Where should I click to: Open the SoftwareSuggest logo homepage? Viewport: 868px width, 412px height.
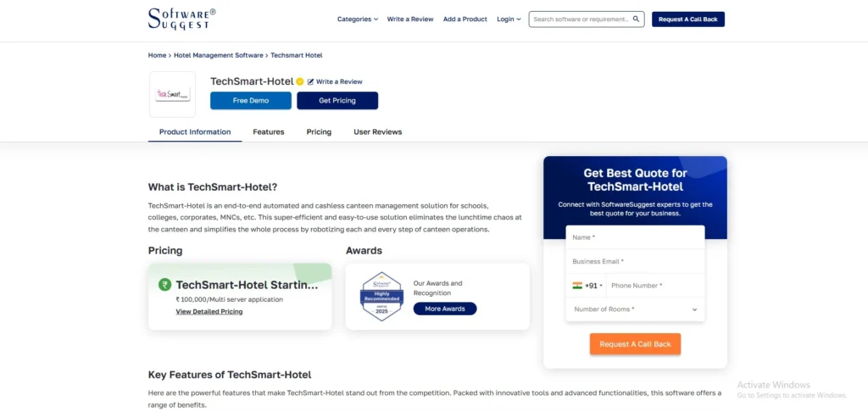pos(181,19)
